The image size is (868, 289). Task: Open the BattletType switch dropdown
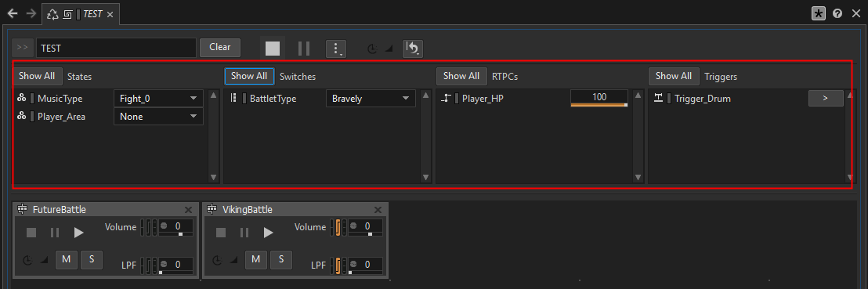point(371,99)
